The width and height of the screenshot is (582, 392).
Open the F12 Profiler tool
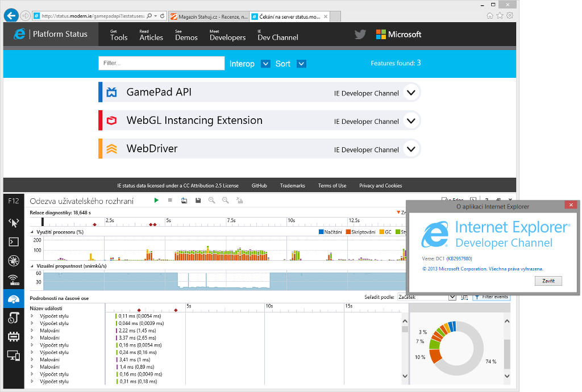click(x=14, y=318)
